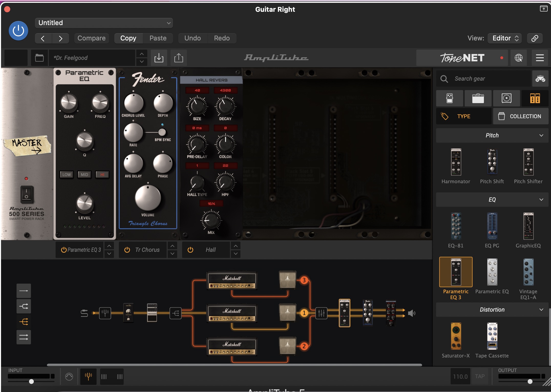Click the Paste button
Screen dimensions: 551x392
(158, 38)
